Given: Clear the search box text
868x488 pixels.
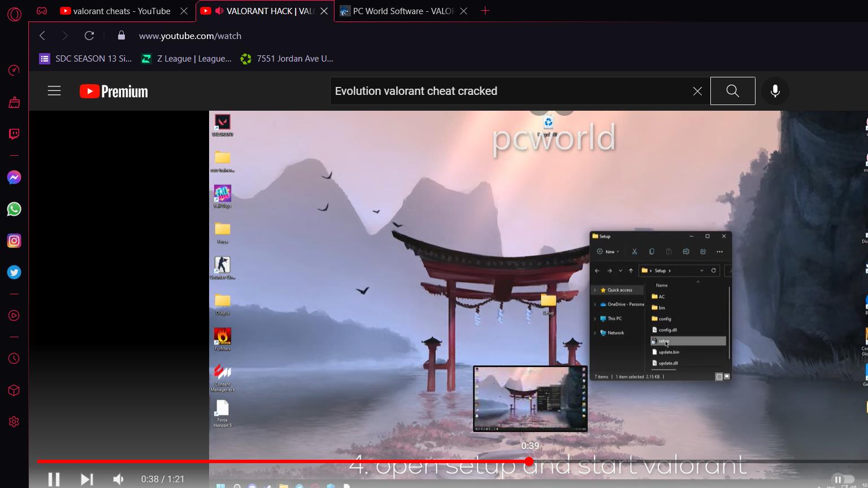Looking at the screenshot, I should 697,91.
